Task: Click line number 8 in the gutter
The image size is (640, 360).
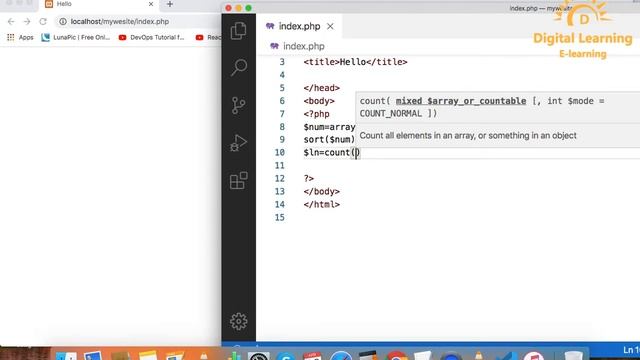Action: (282, 127)
